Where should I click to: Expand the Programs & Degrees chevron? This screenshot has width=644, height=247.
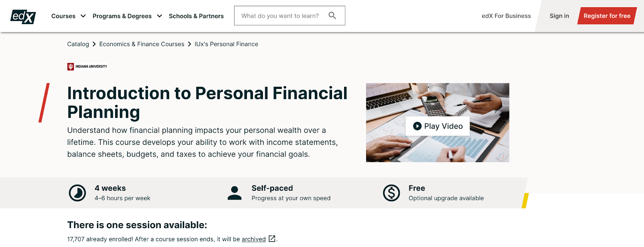(x=159, y=16)
